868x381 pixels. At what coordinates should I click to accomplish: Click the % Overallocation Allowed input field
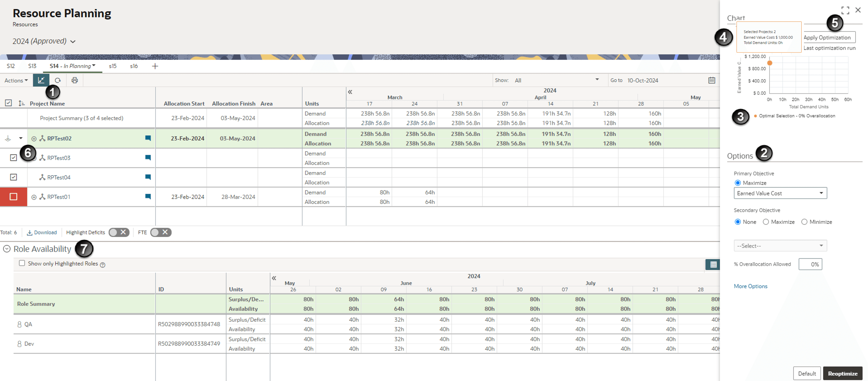(x=810, y=264)
